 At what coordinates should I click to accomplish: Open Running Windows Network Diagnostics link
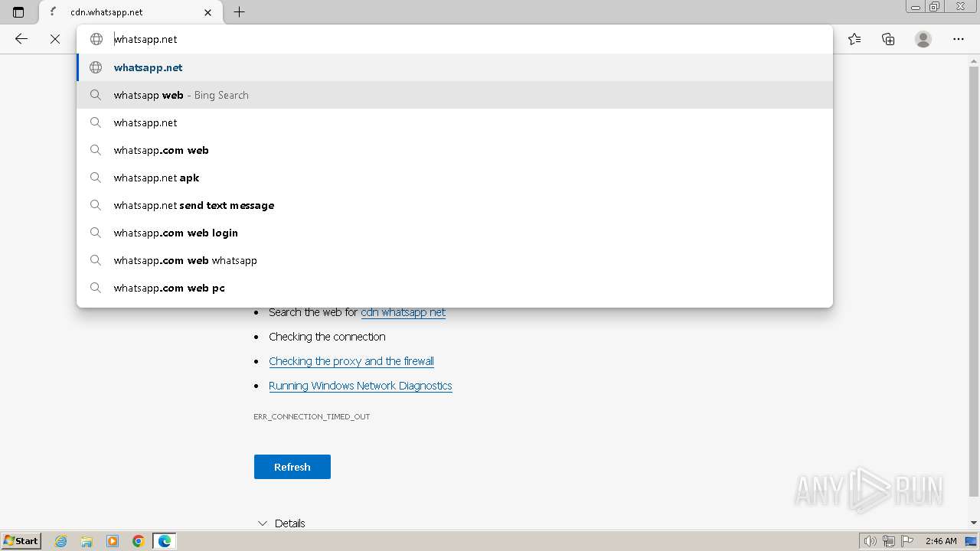[x=361, y=386]
